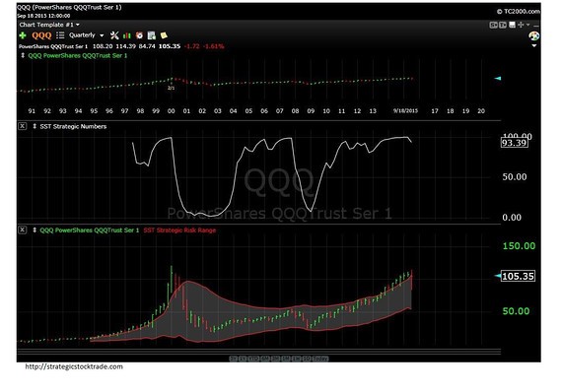Click resize arrows beside bottom QQQ PowerShares label
Image resolution: width=561 pixels, height=392 pixels.
coord(35,229)
